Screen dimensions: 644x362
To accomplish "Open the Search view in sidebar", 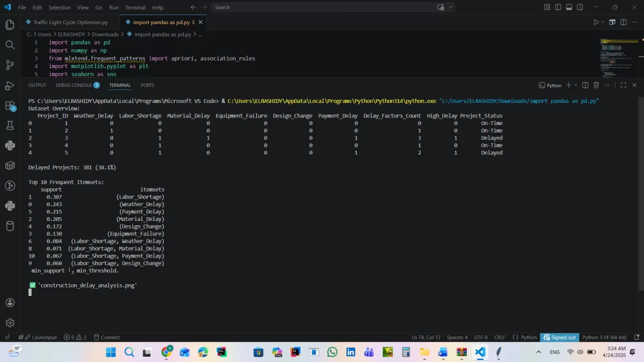I will tap(10, 45).
